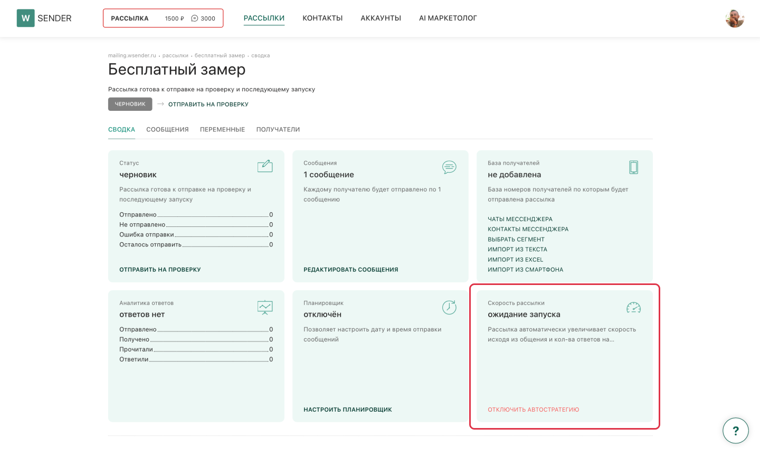Click the smartphone recipients base icon
Screen dimensions: 760x456
[x=633, y=167]
